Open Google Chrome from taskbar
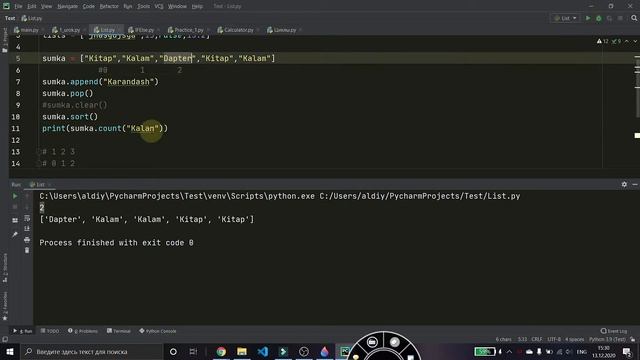This screenshot has height=360, width=640. tap(221, 351)
